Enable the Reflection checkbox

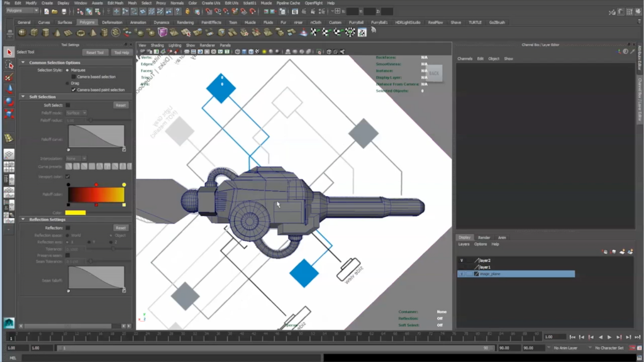(68, 228)
